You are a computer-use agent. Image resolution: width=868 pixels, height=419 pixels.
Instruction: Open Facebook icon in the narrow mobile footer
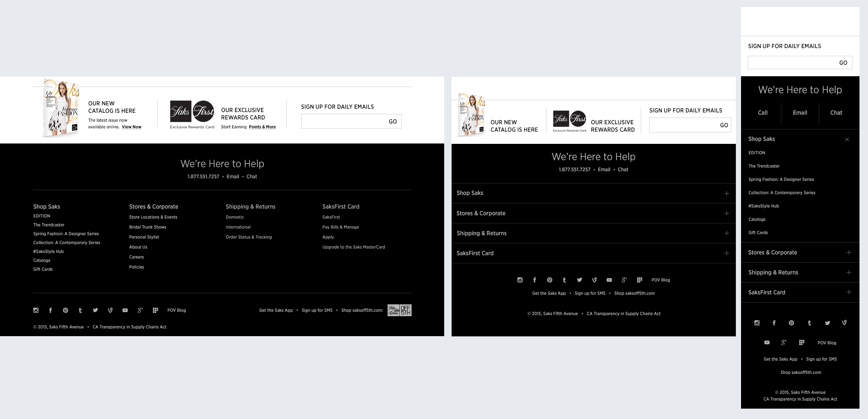[x=774, y=323]
